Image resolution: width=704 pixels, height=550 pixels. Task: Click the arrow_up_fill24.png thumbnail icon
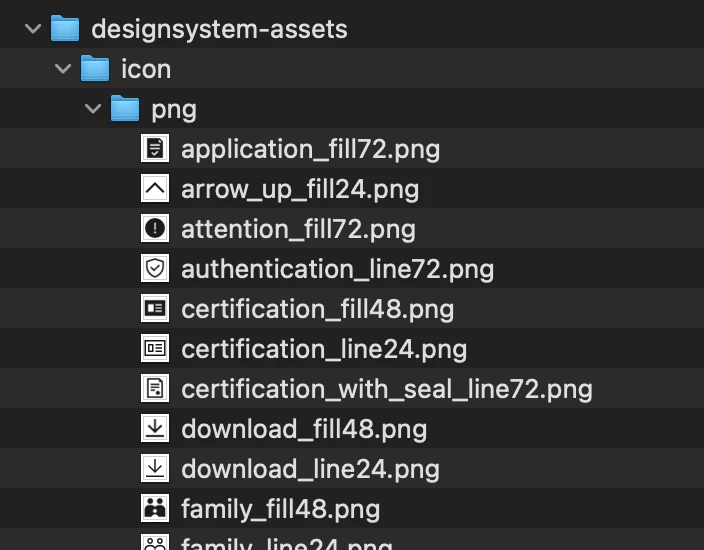[x=155, y=188]
